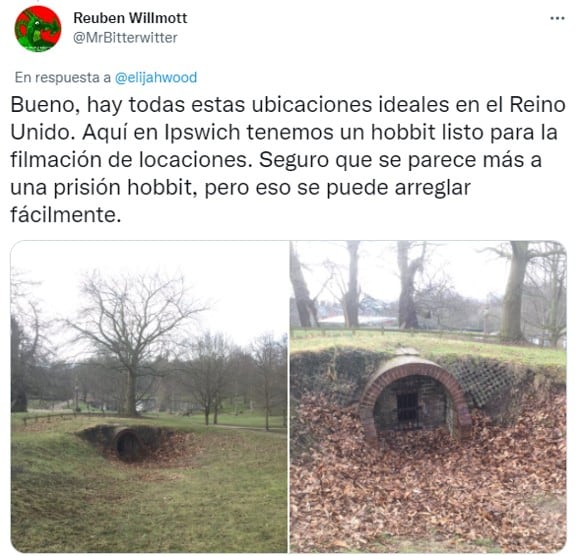
Task: Click the barred window inside the brick arch
Action: pos(408,407)
